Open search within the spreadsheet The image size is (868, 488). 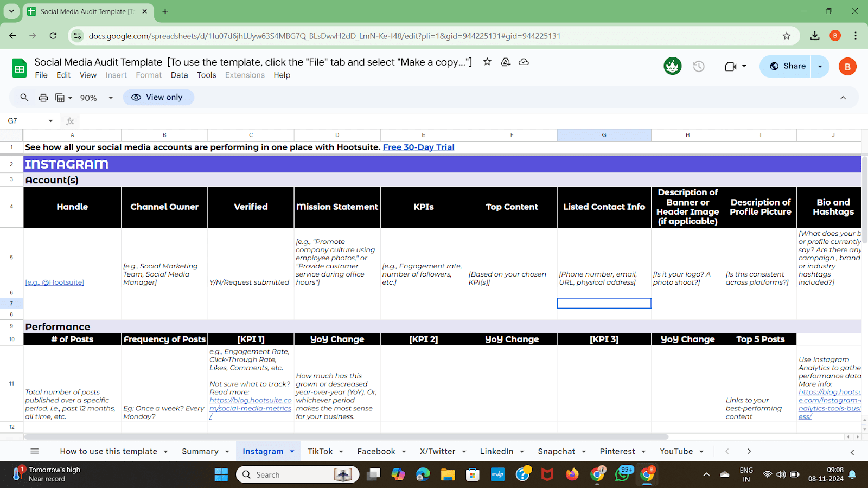pyautogui.click(x=24, y=98)
